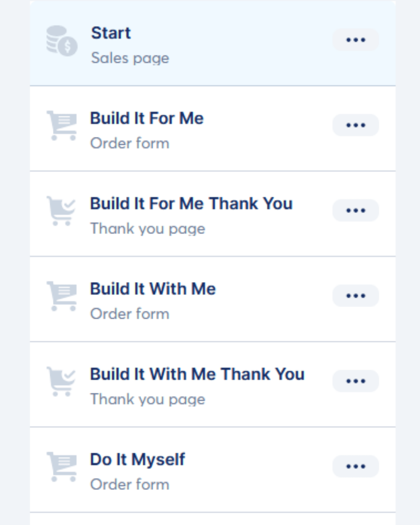Open the Build It For Me Thank You step
This screenshot has height=525, width=420.
pos(191,203)
